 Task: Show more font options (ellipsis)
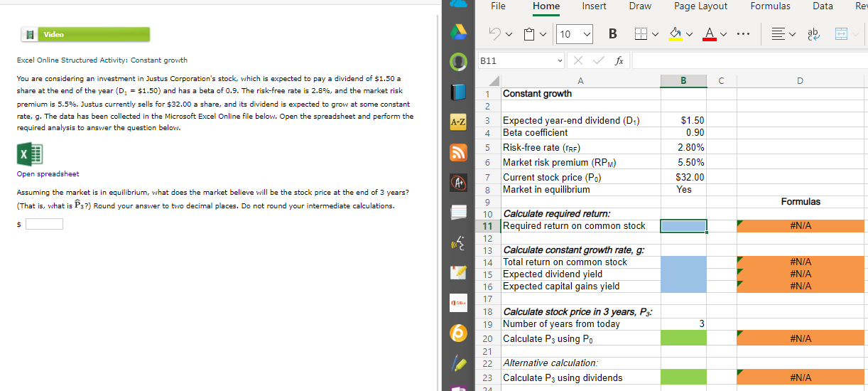click(742, 35)
